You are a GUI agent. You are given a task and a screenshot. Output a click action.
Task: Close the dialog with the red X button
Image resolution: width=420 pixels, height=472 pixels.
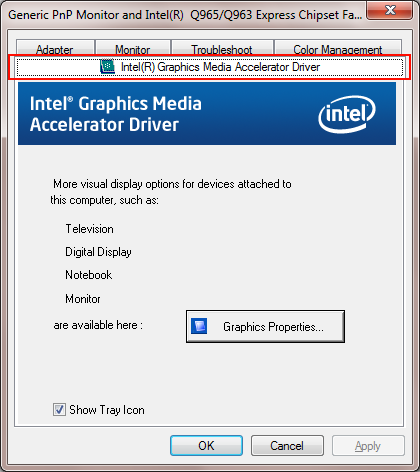tap(390, 10)
